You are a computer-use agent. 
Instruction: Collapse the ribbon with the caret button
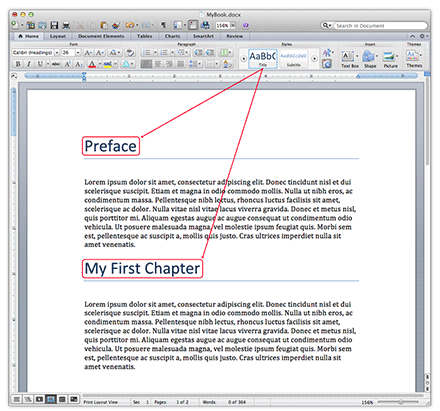[x=413, y=36]
